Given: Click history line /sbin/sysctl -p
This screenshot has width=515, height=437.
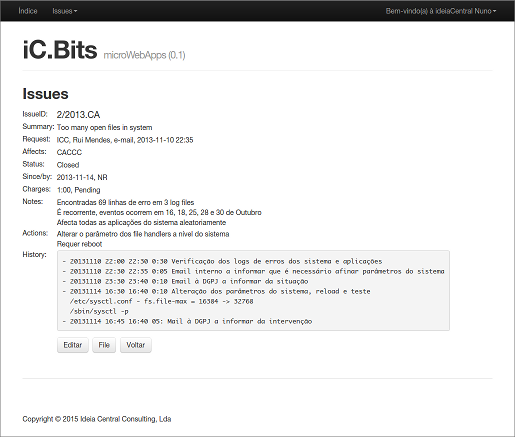Looking at the screenshot, I should coord(99,311).
